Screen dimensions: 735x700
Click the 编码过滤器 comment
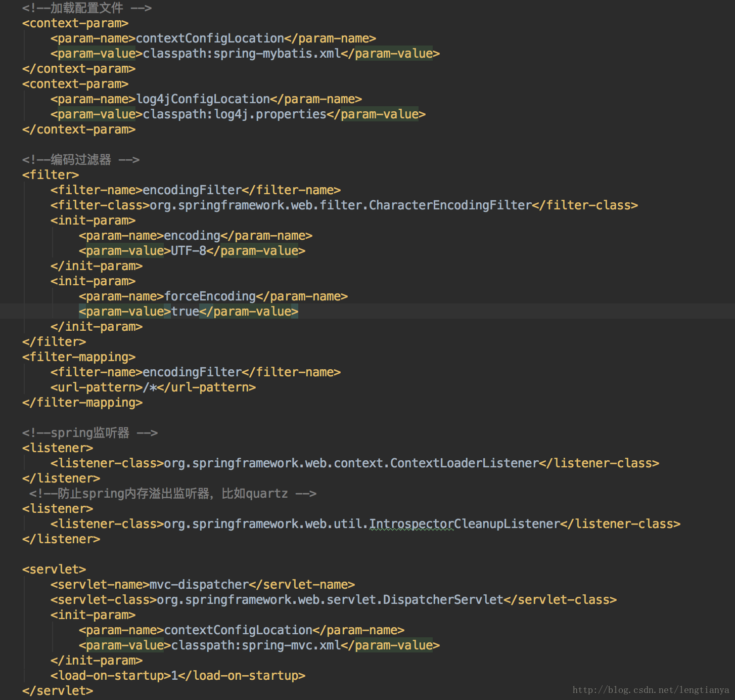point(81,160)
